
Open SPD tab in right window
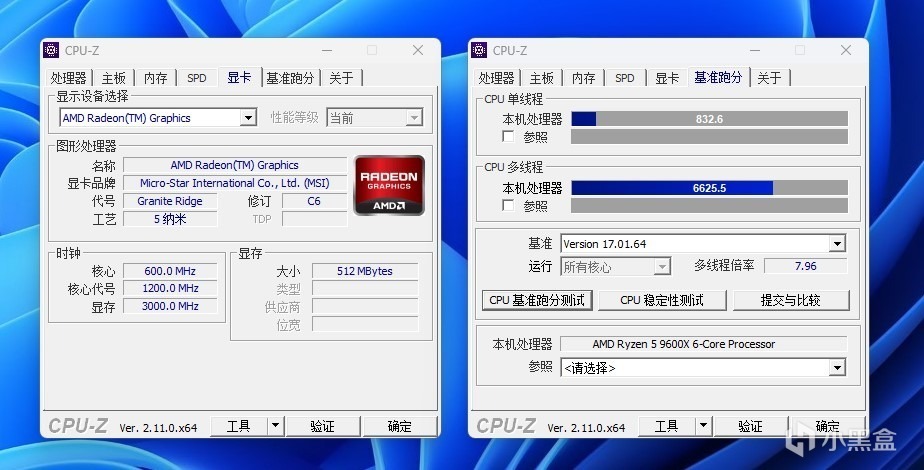625,78
